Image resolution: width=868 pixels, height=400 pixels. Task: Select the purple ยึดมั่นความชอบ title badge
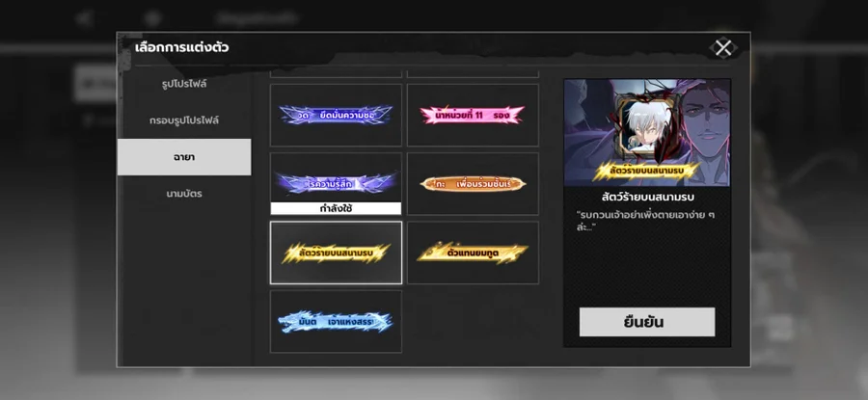pos(336,115)
